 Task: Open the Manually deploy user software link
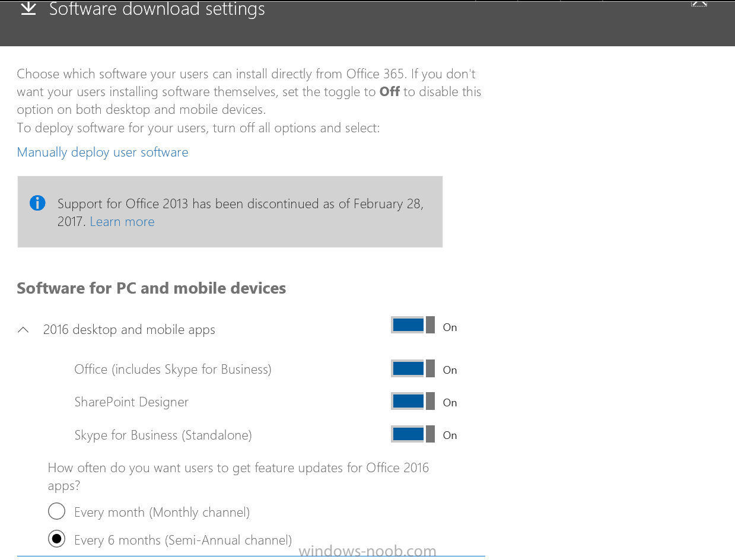tap(103, 152)
